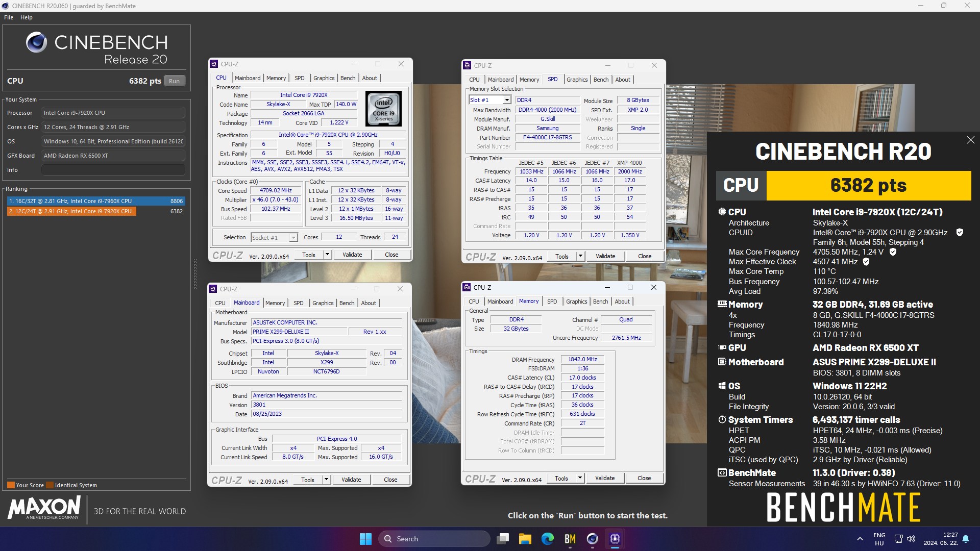Open the Slot #1 memory slot dropdown
Viewport: 980px width, 551px height.
pos(506,100)
